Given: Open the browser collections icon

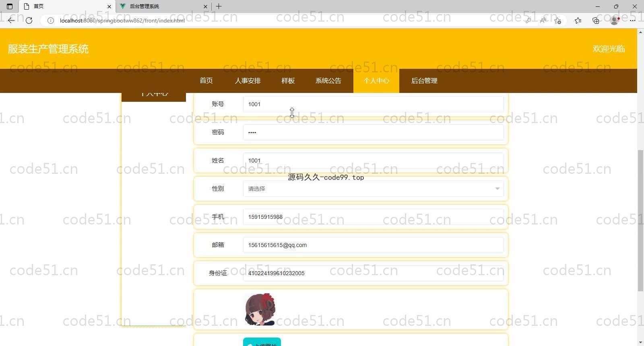Looking at the screenshot, I should pos(596,21).
